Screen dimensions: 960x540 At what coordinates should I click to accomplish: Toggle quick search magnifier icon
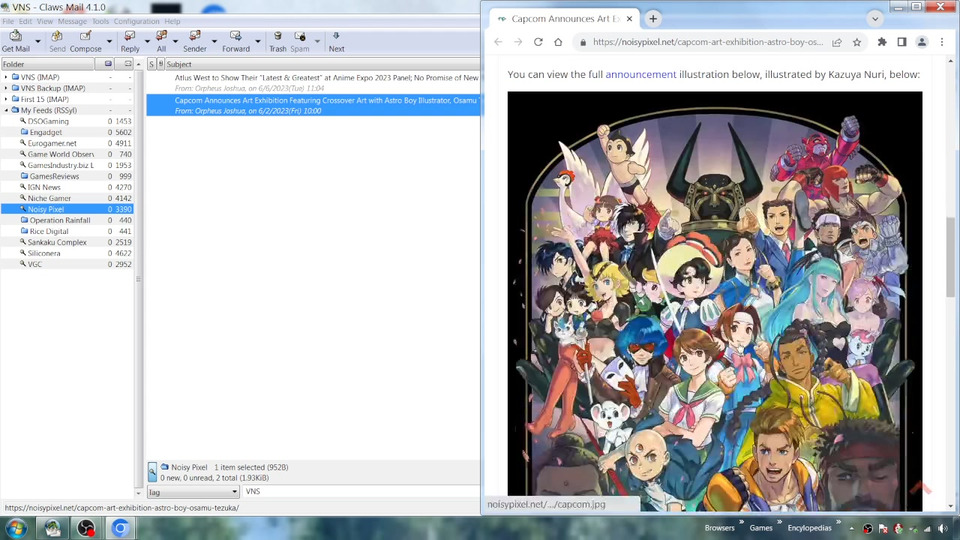coord(152,471)
